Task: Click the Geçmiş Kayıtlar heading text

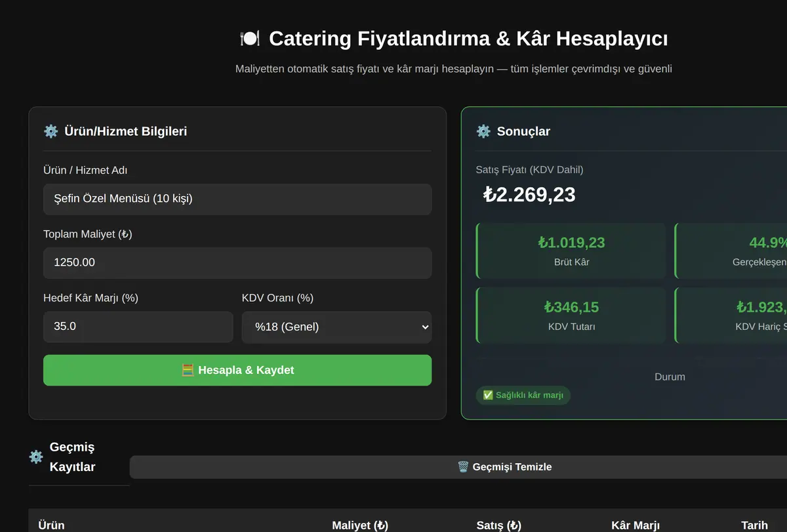Action: click(x=73, y=457)
